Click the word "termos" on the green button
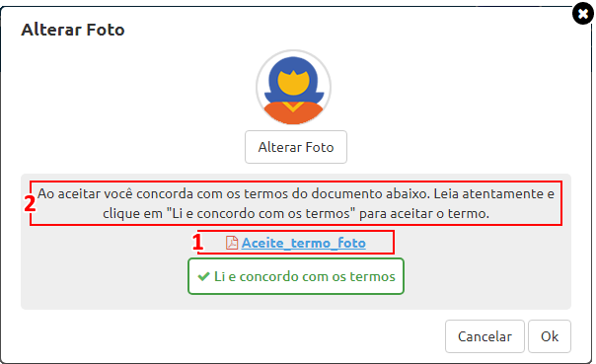This screenshot has width=596, height=364. point(373,276)
